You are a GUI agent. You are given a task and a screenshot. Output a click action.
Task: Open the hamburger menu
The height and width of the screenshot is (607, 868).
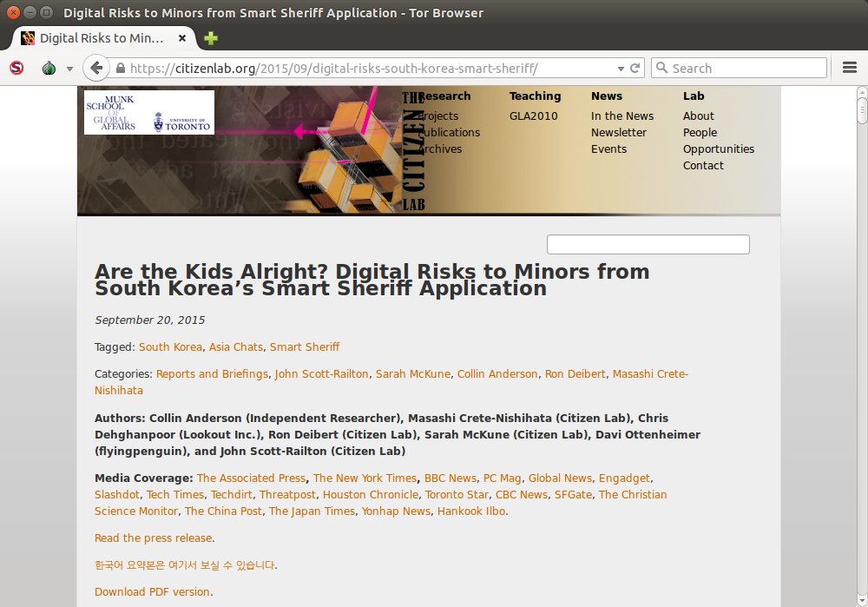pyautogui.click(x=849, y=68)
